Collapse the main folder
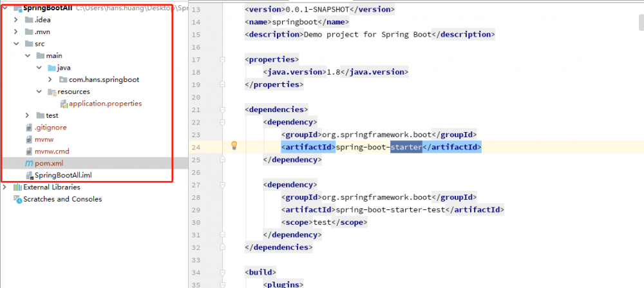644x288 pixels. click(x=28, y=55)
